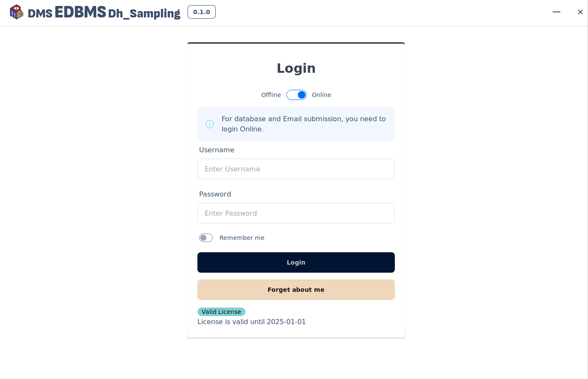Screen dimensions: 588x379
Task: Click the DMS EDBMS cube logo icon
Action: (16, 12)
